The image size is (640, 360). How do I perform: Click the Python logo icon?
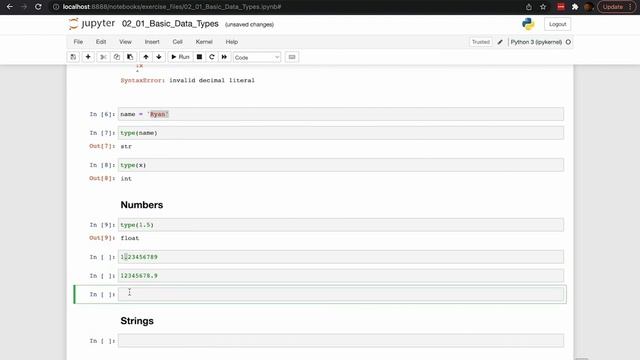[x=528, y=24]
